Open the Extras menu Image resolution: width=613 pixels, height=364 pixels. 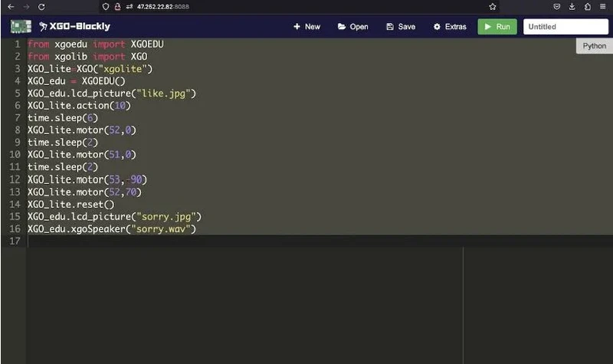(x=450, y=27)
